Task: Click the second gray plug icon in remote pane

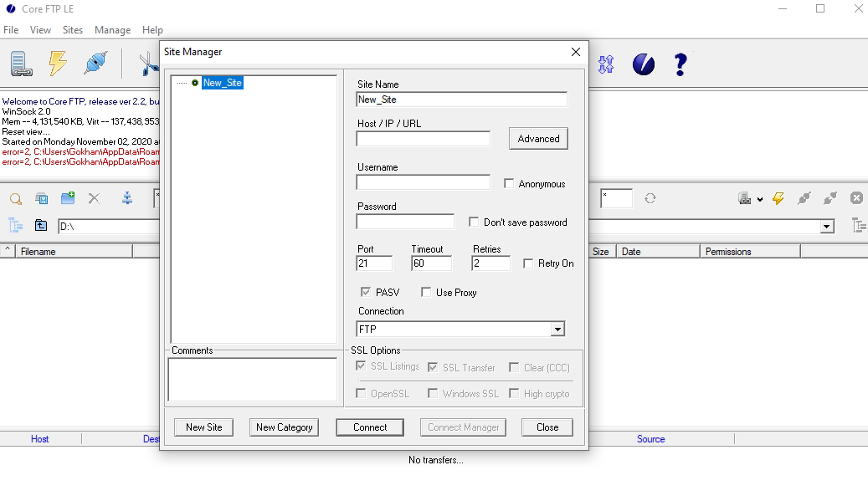Action: tap(829, 198)
